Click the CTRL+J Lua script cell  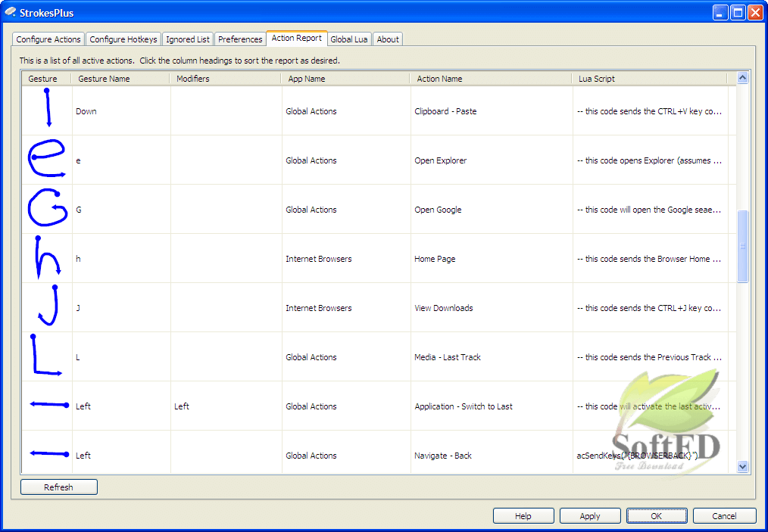coord(650,308)
